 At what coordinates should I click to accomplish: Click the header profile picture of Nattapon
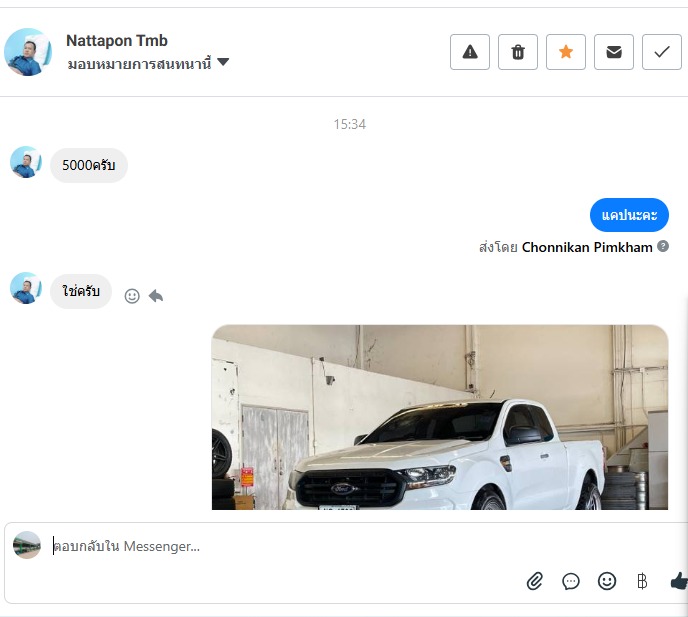28,52
